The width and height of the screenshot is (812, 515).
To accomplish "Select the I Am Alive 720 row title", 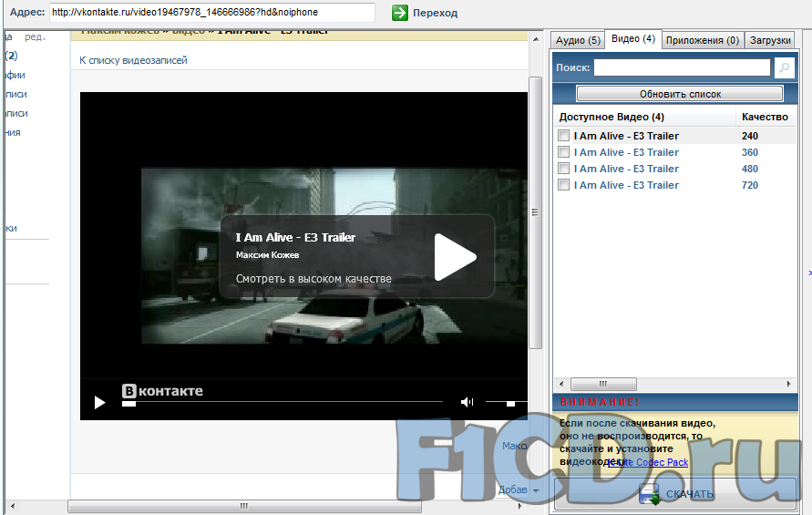I will (x=626, y=185).
